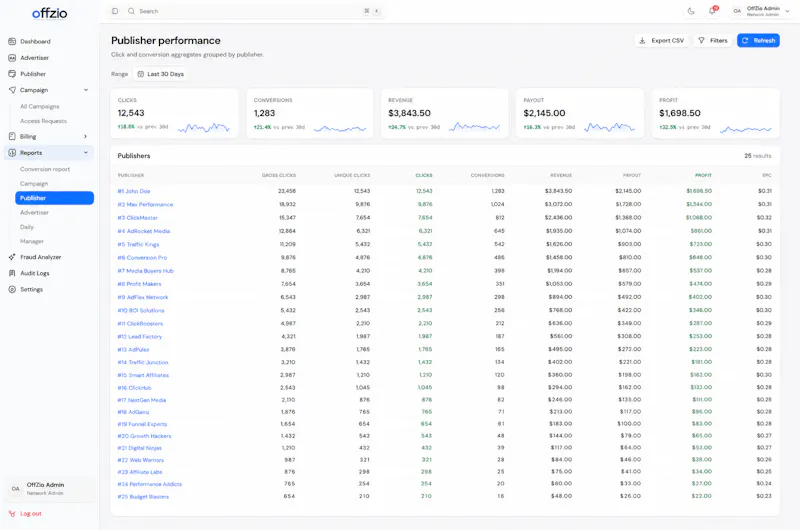The image size is (800, 530).
Task: Open the #1 John Doe publisher link
Action: pyautogui.click(x=134, y=191)
